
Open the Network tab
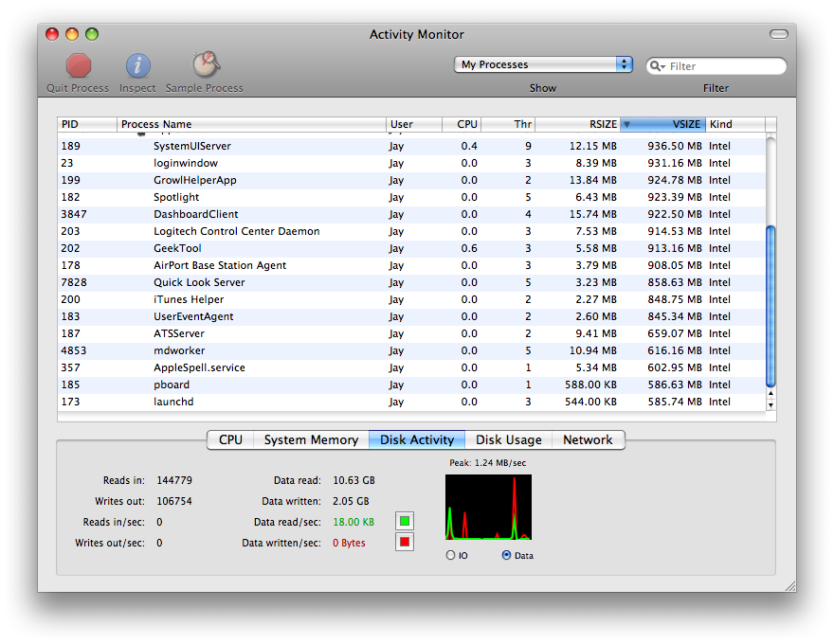(x=588, y=440)
